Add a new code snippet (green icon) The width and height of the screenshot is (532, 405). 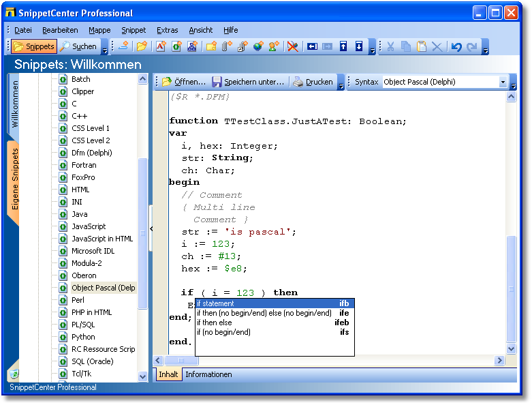tap(176, 46)
